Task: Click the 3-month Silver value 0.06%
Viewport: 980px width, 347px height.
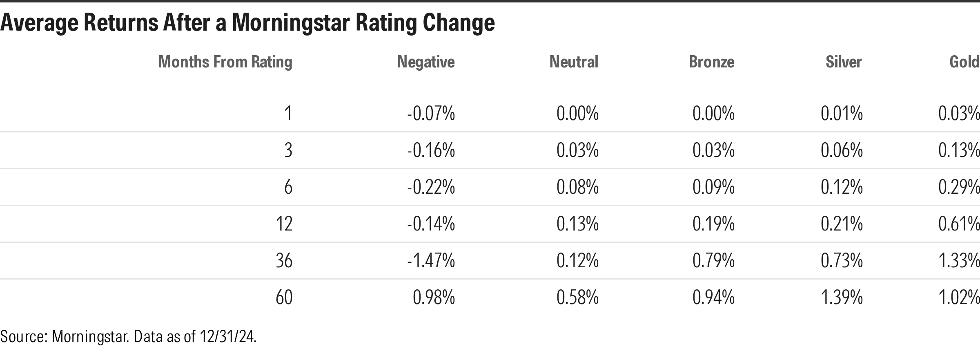Action: coord(842,150)
